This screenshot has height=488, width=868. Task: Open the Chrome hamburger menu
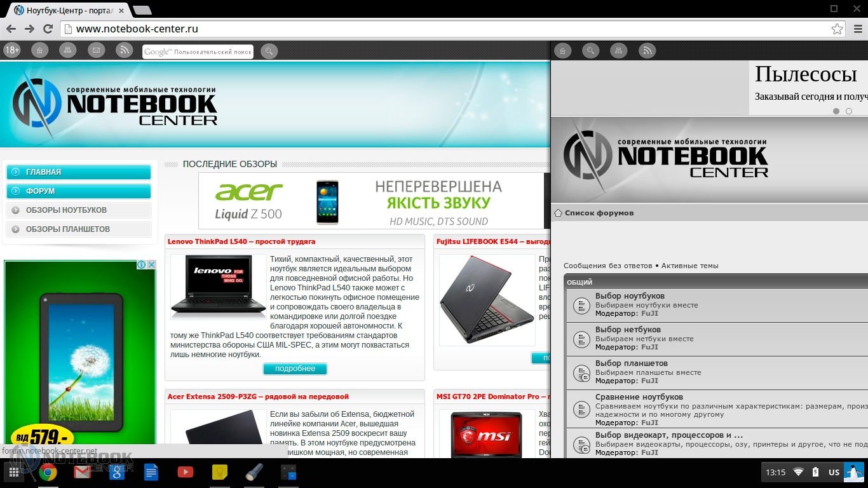857,29
